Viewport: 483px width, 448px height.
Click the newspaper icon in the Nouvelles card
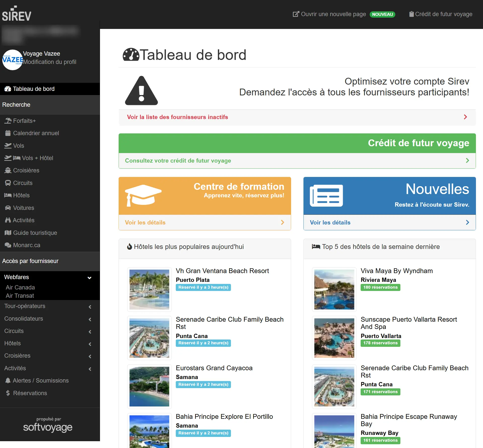[x=326, y=196]
